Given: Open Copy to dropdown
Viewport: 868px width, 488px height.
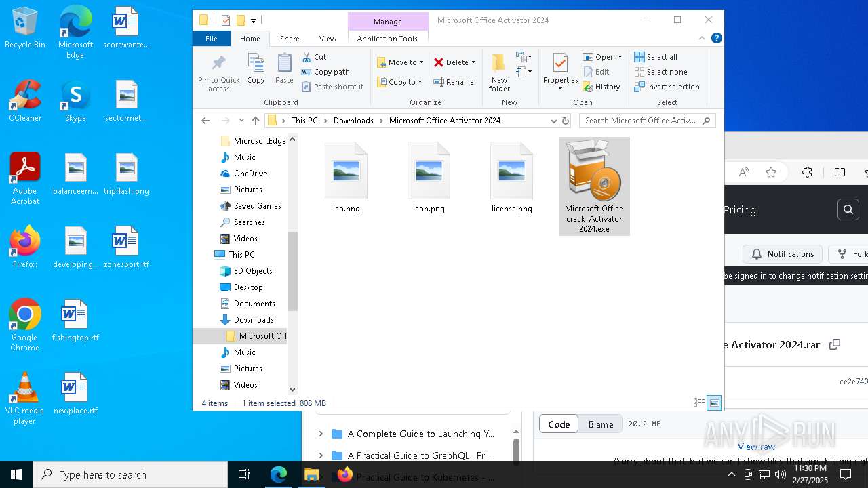Looking at the screenshot, I should point(399,82).
